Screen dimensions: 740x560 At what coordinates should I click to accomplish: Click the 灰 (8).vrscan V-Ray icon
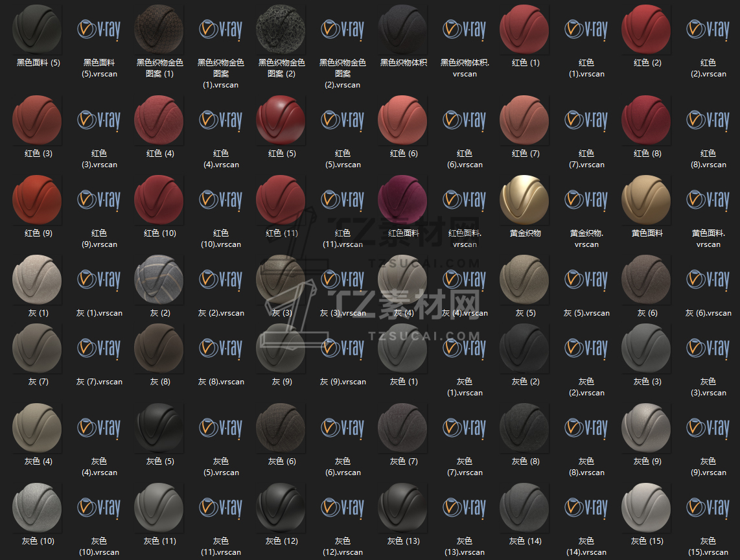[x=220, y=348]
